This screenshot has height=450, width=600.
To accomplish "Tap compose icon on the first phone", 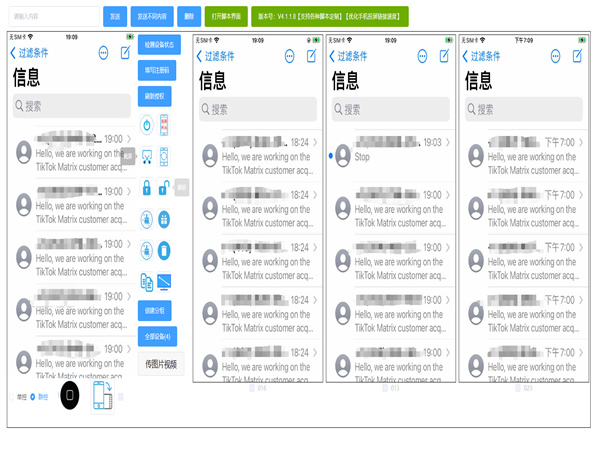I will click(126, 53).
